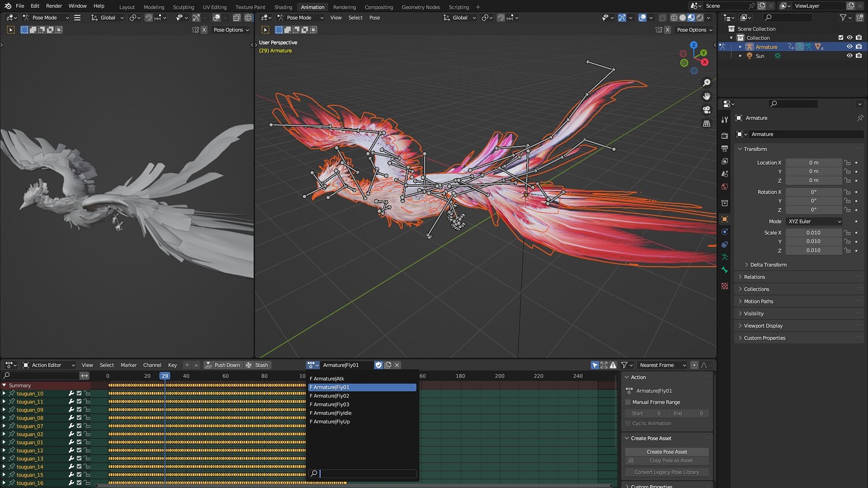
Task: Switch to orthographic grid view icon
Action: [707, 124]
